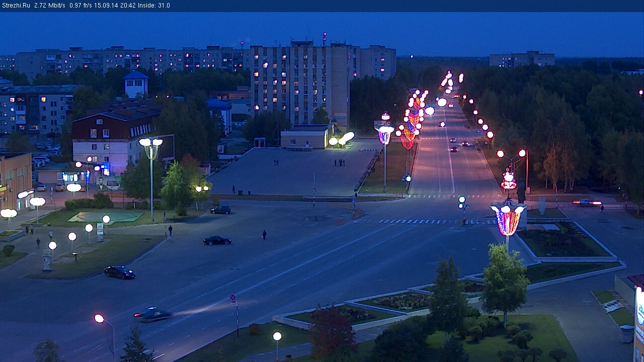The height and width of the screenshot is (362, 644).
Task: Click the 0.97 fr/s frame rate value
Action: click(x=80, y=6)
